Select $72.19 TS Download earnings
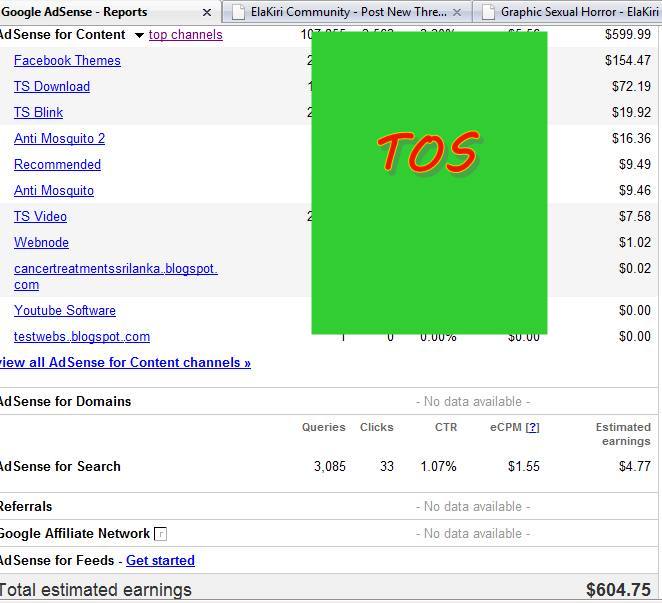 (x=631, y=87)
